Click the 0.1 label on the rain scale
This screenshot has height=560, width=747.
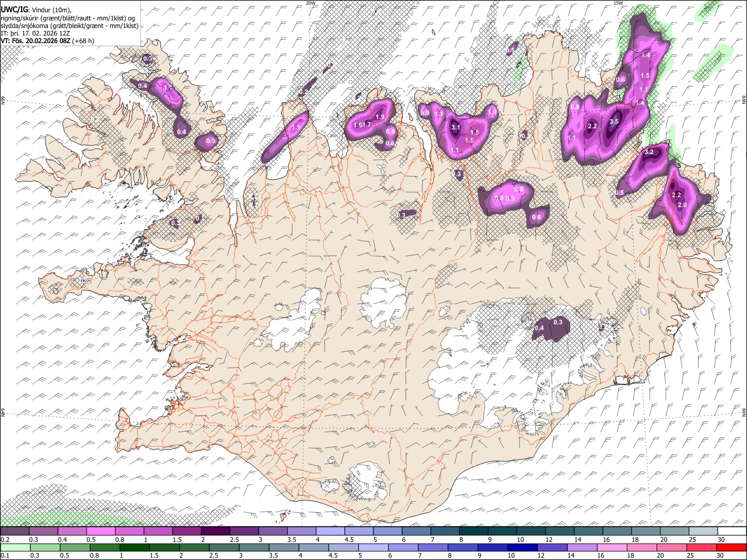[x=5, y=555]
